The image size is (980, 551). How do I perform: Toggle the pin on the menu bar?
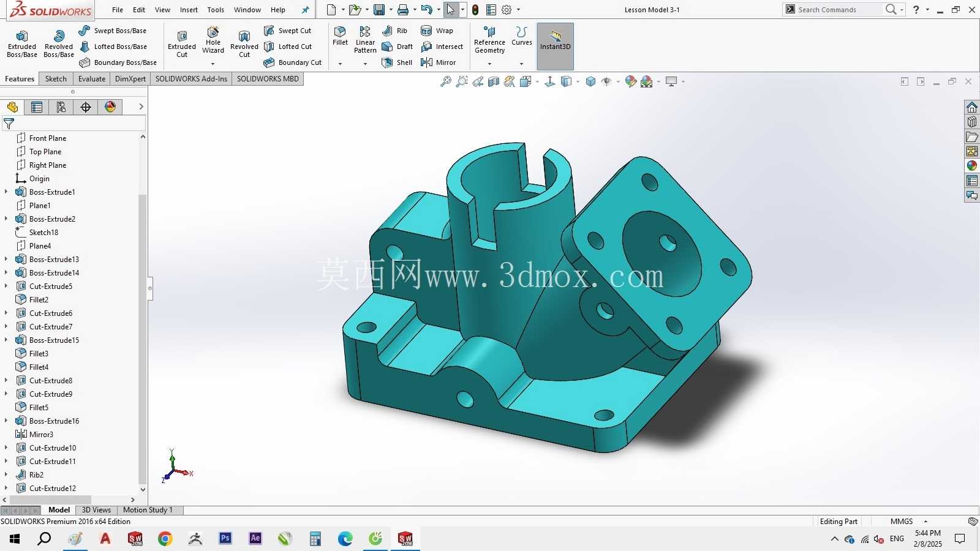click(305, 10)
